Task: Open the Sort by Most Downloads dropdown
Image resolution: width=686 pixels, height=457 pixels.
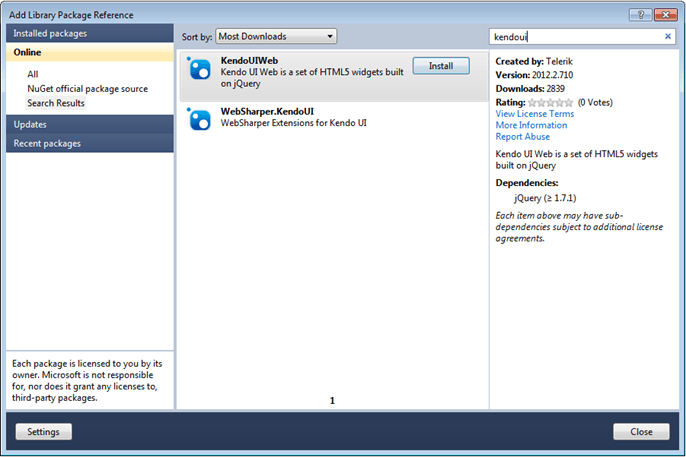Action: [276, 36]
